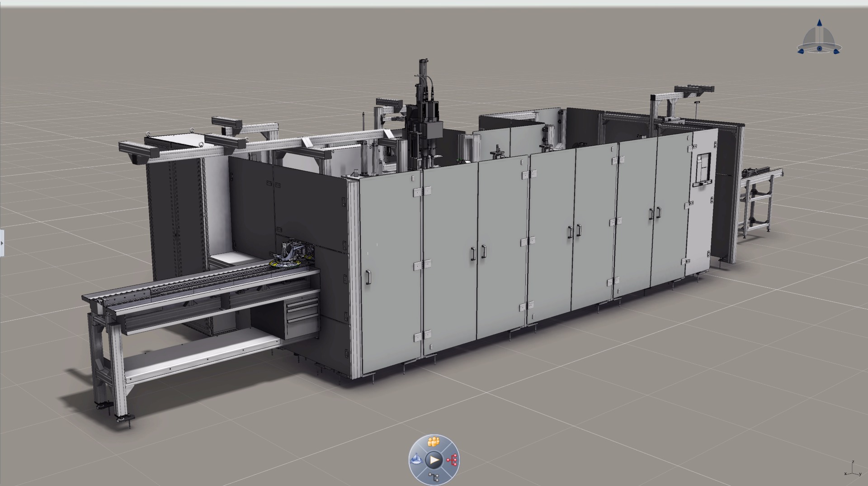This screenshot has height=486, width=868.
Task: Open the blue 3D modeling compass quadrant
Action: click(x=416, y=460)
